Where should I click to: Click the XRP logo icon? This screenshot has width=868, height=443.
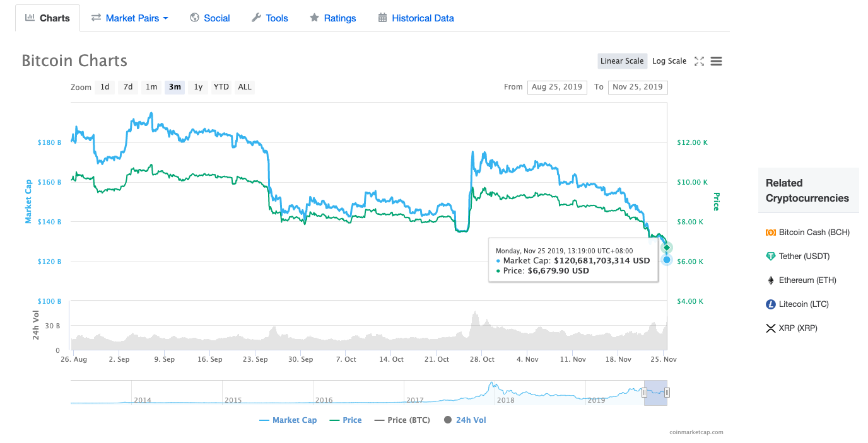[770, 328]
